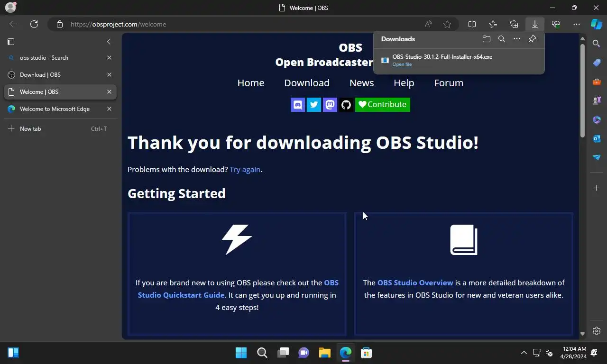Click Open file under OBS installer

pyautogui.click(x=402, y=64)
